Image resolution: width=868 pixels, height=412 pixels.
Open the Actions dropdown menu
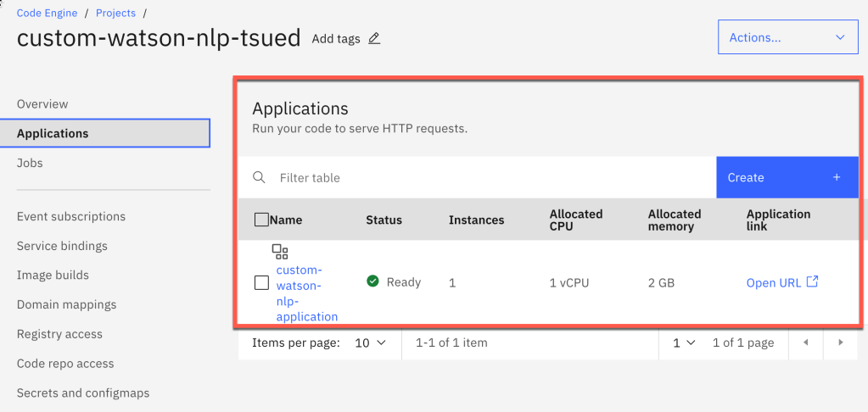[787, 37]
